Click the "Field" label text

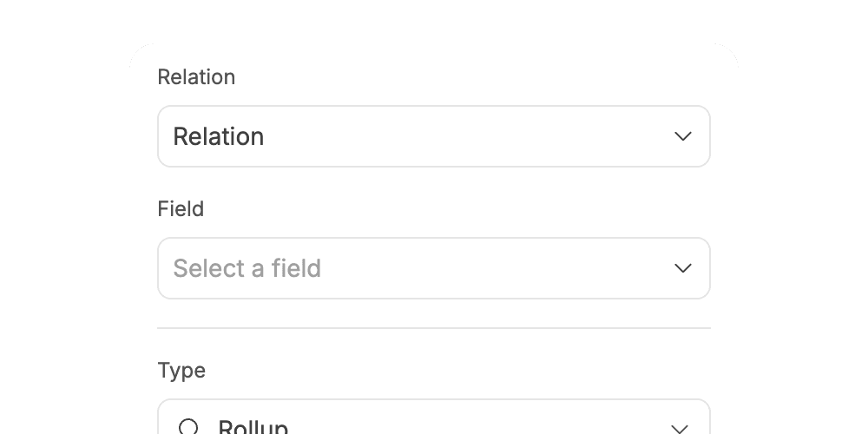181,209
